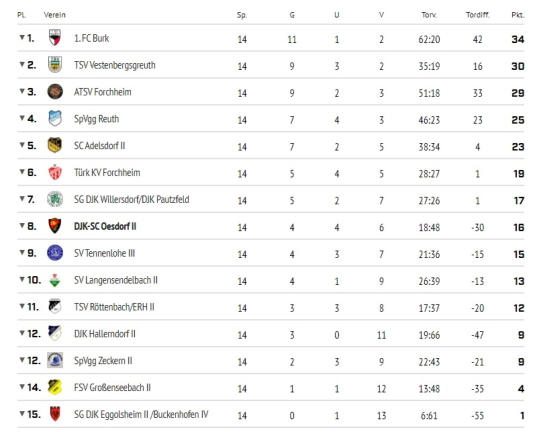
Task: Click the SpVgg Reuth blue crest
Action: tap(55, 118)
